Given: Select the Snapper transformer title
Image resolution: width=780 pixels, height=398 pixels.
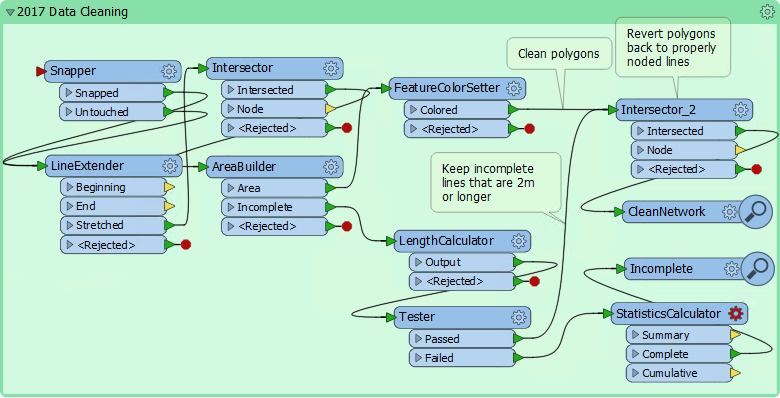Looking at the screenshot, I should [73, 71].
